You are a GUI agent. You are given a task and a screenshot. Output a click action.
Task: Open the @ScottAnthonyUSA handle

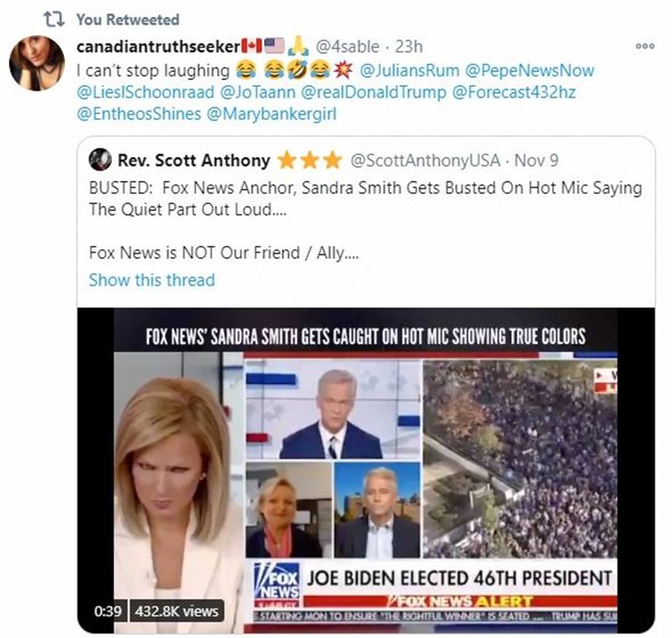(426, 160)
